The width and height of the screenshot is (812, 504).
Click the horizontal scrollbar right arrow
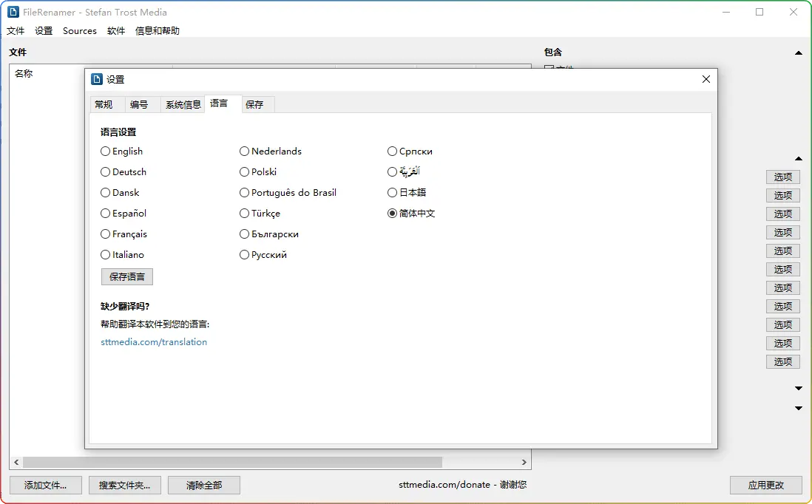(524, 462)
